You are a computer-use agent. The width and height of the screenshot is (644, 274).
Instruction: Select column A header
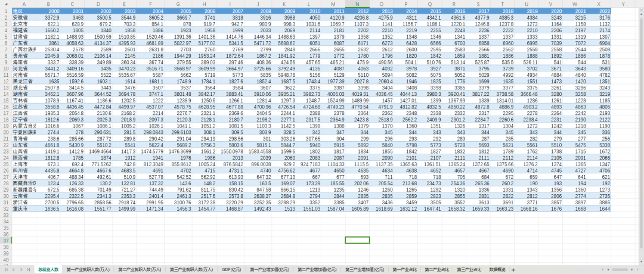coord(23,4)
